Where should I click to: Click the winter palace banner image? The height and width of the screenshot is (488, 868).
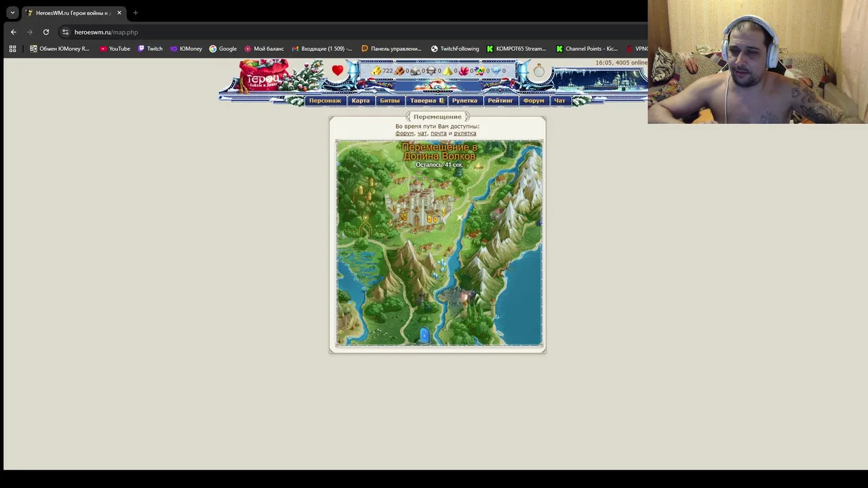click(600, 79)
